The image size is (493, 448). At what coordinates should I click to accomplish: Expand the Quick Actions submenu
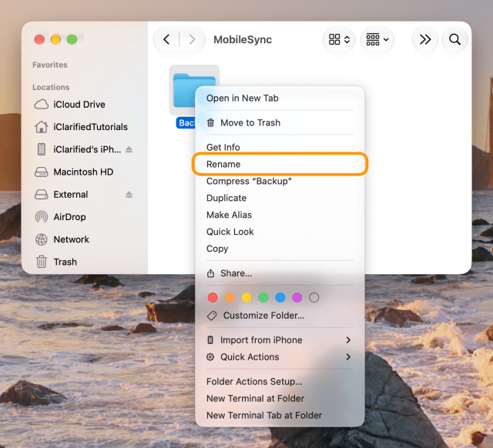pyautogui.click(x=280, y=357)
